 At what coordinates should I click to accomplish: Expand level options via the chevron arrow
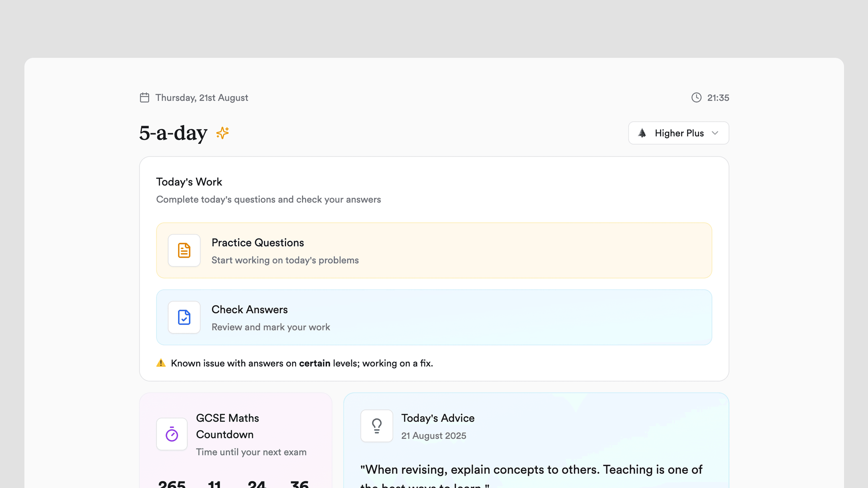pyautogui.click(x=715, y=133)
